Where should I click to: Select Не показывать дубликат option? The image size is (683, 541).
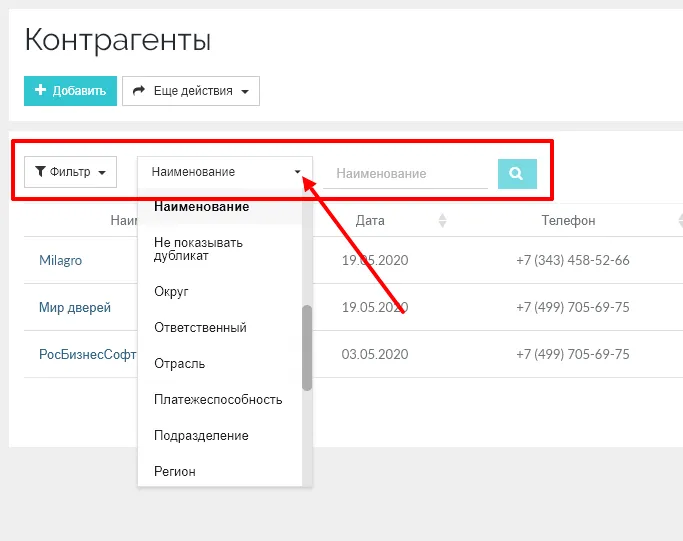pyautogui.click(x=198, y=249)
